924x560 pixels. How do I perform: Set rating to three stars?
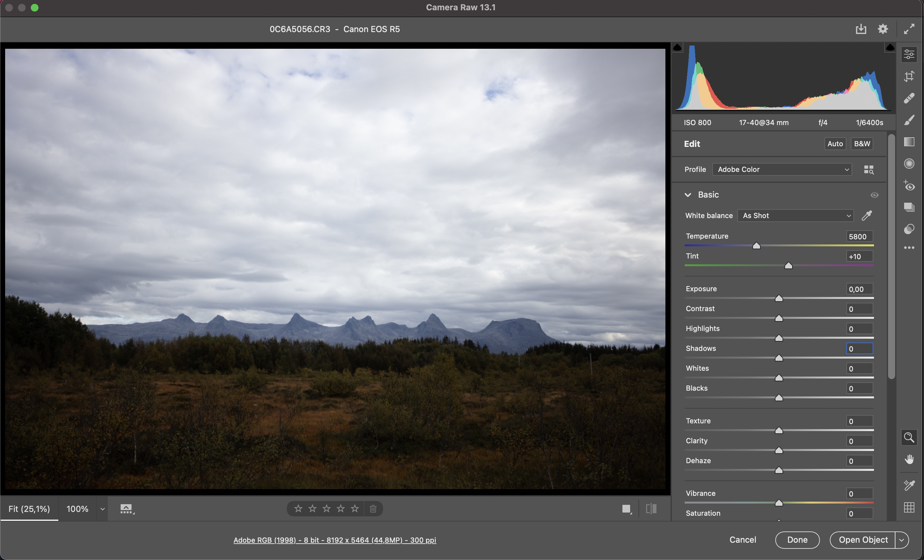coord(327,509)
